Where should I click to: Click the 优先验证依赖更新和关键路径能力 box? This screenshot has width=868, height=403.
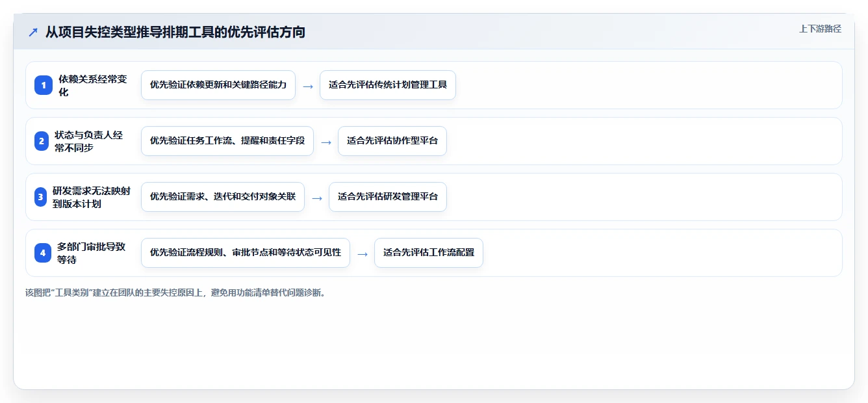(x=218, y=85)
